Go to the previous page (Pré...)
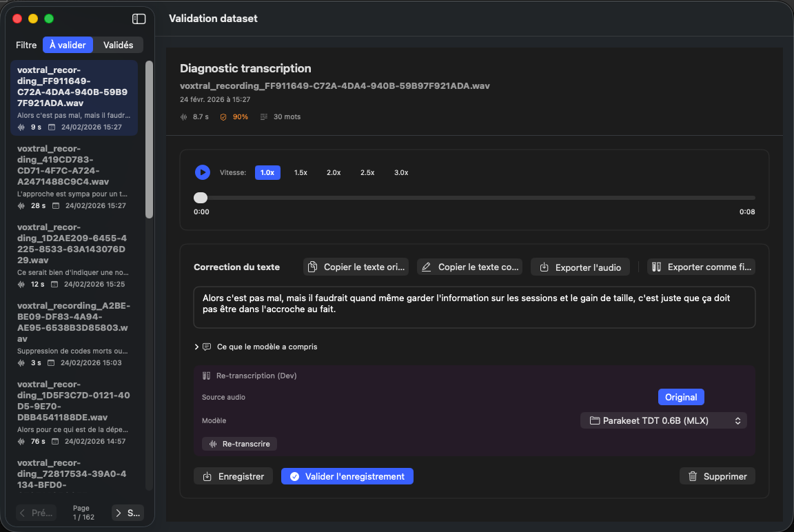 point(36,513)
